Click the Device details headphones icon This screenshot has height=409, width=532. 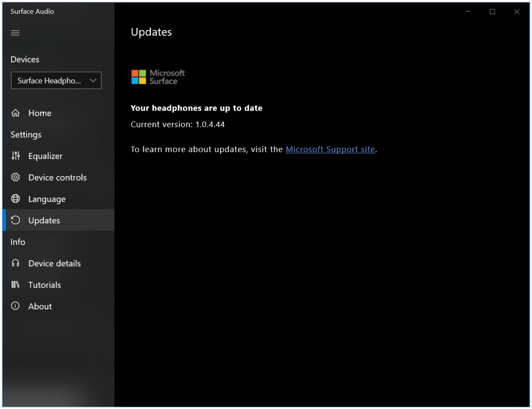pyautogui.click(x=16, y=263)
